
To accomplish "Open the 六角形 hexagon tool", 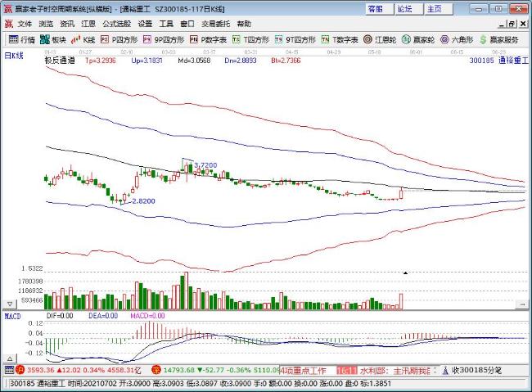I will click(x=457, y=40).
